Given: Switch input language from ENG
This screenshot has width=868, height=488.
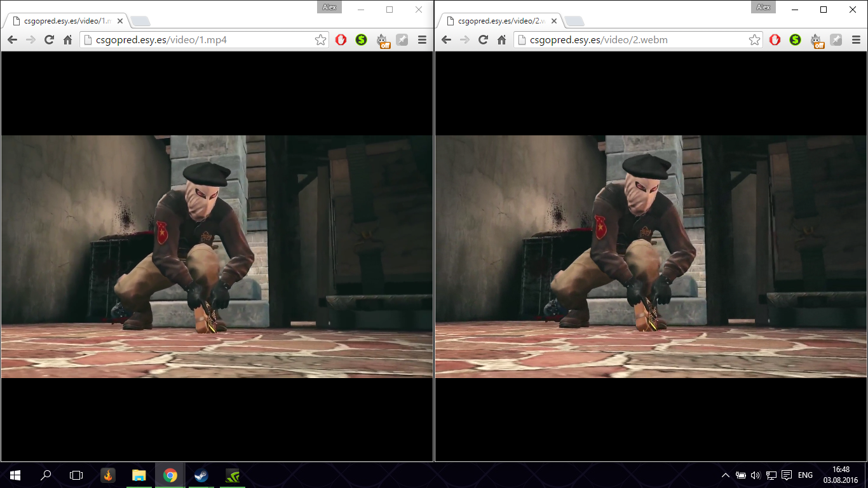Looking at the screenshot, I should [x=805, y=475].
